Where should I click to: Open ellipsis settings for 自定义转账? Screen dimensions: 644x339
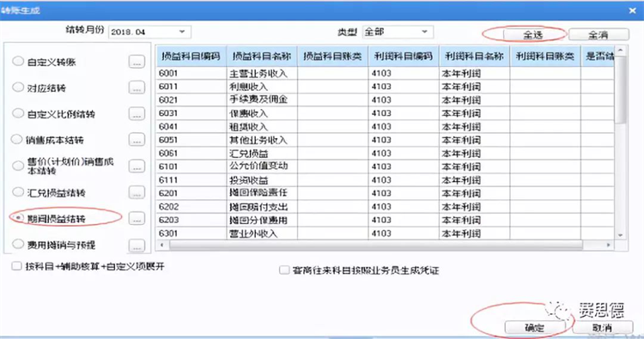click(137, 62)
